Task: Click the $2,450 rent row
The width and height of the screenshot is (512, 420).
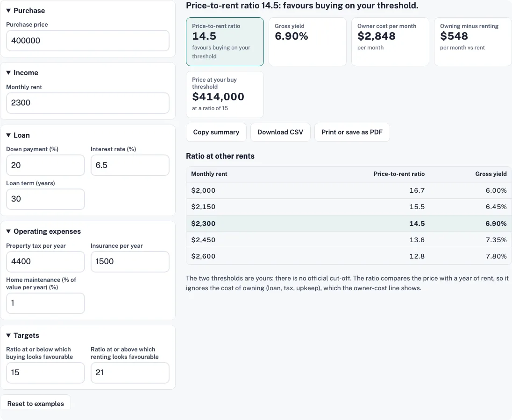Action: 349,240
